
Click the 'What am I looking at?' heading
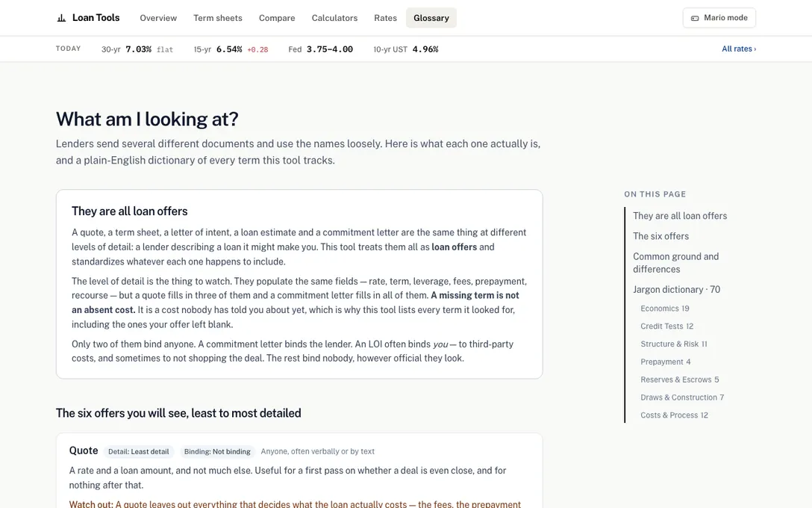[x=147, y=120]
